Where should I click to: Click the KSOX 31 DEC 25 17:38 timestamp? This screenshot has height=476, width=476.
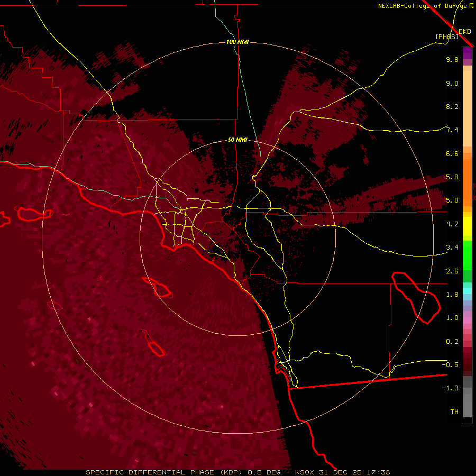[x=342, y=472]
